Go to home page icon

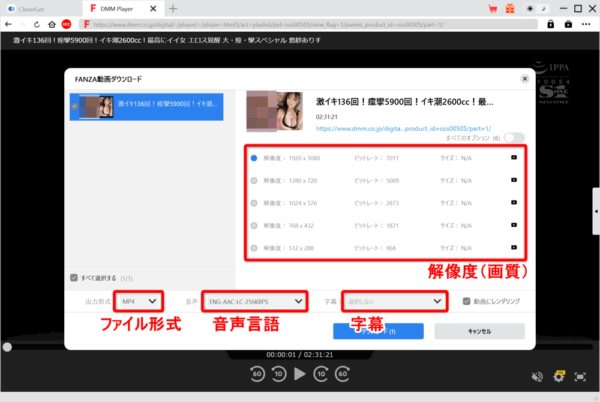52,24
